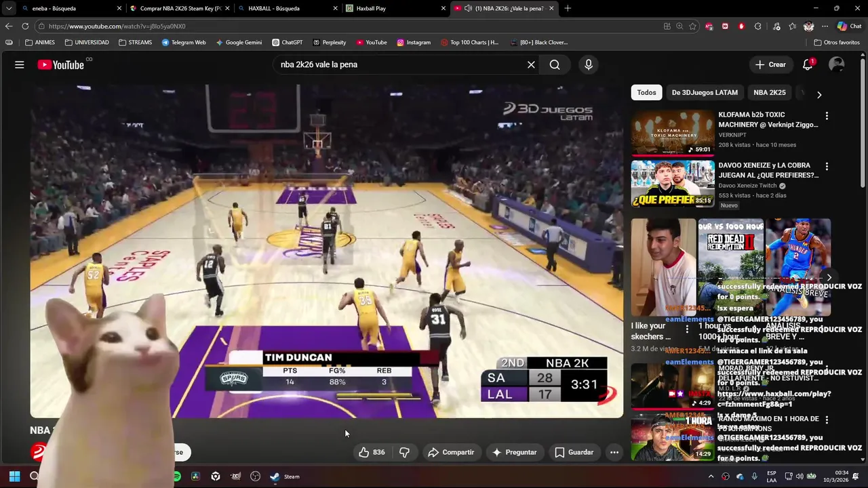
Task: Like the video with thumbs up
Action: point(372,452)
